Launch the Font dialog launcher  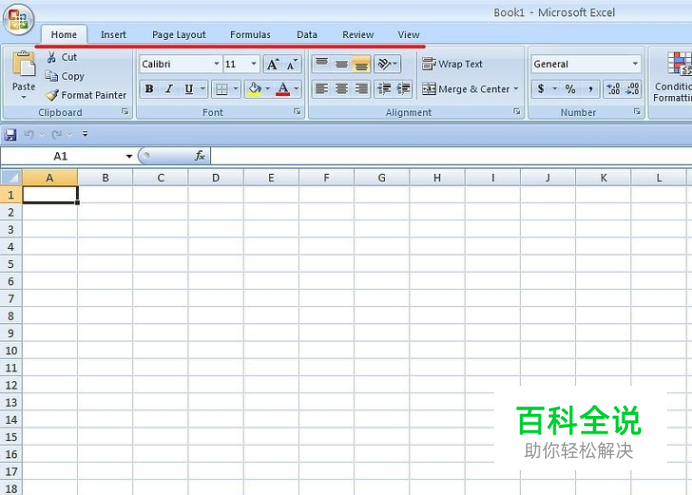(297, 112)
